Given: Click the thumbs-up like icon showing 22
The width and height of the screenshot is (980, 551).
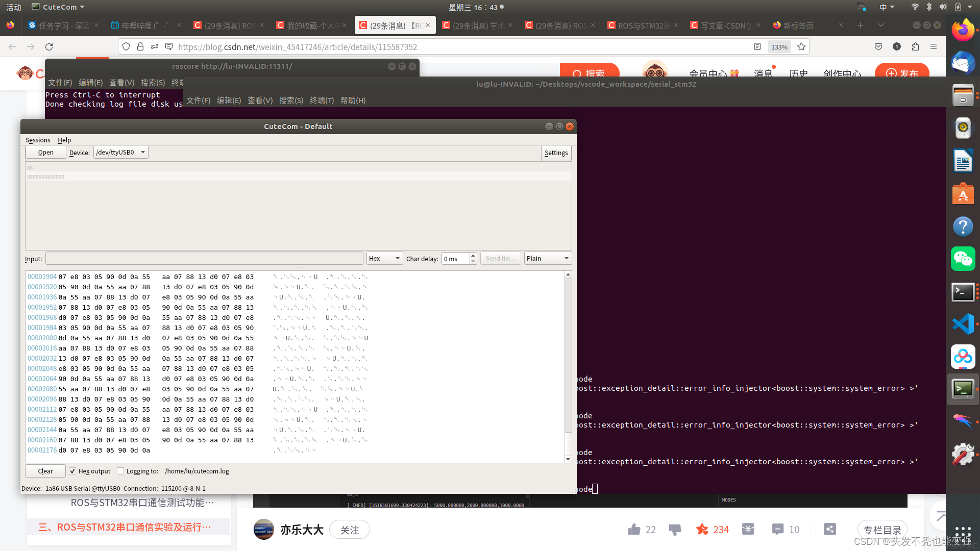Looking at the screenshot, I should 634,529.
